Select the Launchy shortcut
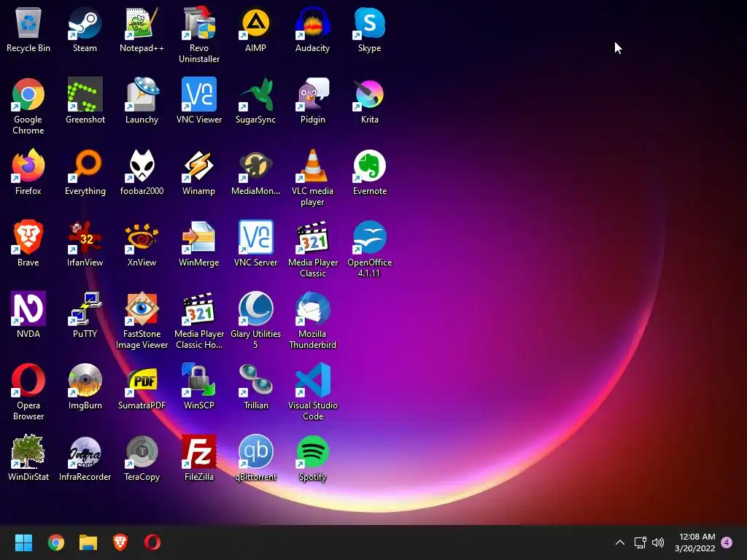 [142, 95]
